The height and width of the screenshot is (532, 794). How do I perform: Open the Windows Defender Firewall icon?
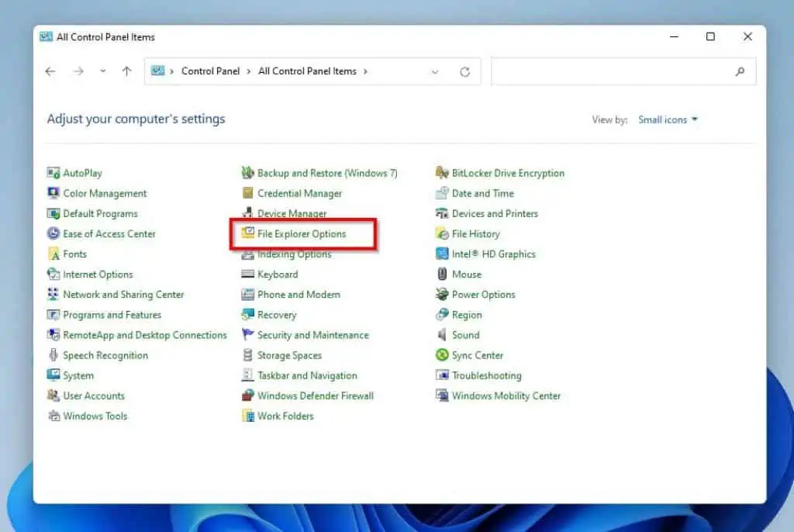[x=247, y=396]
